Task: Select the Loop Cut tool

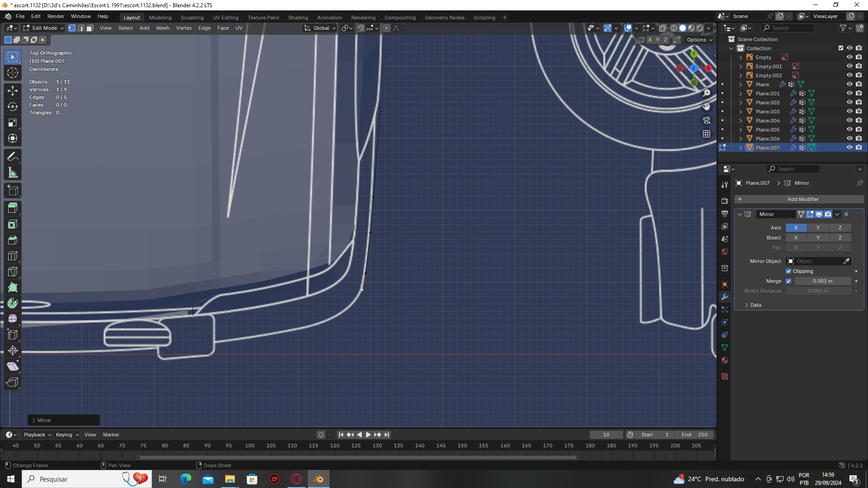Action: [x=13, y=256]
